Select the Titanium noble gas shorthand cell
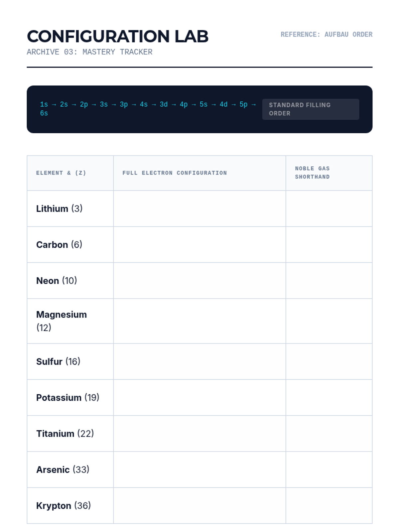This screenshot has width=399, height=532. point(329,434)
